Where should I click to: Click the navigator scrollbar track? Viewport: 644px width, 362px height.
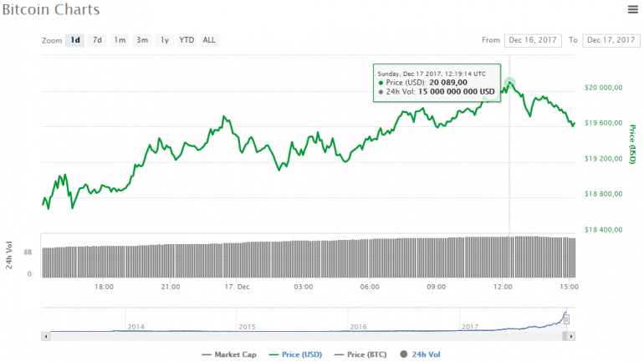coord(306,337)
